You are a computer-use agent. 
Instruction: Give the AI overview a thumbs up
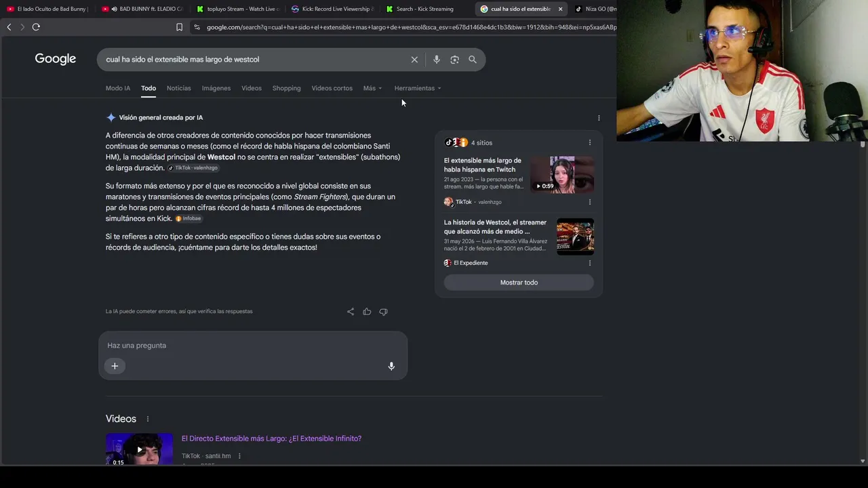tap(367, 312)
